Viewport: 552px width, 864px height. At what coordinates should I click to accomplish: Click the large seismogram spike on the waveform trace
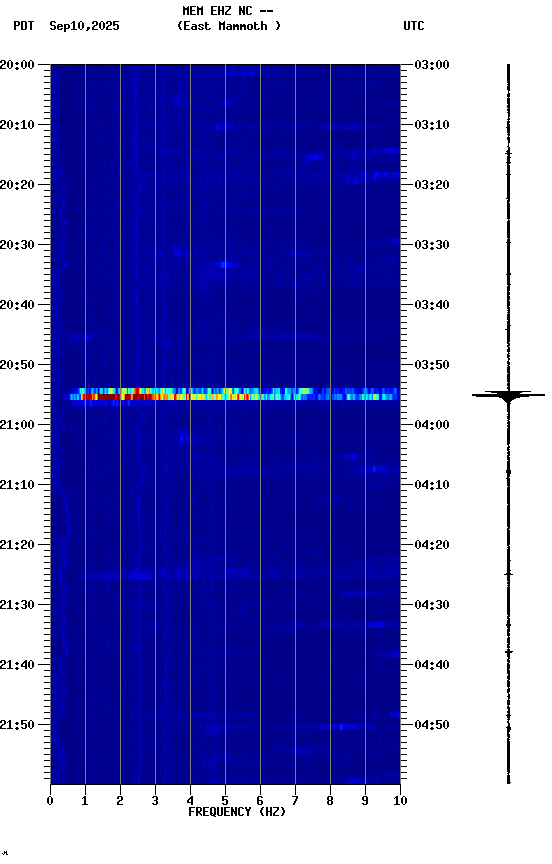[508, 396]
